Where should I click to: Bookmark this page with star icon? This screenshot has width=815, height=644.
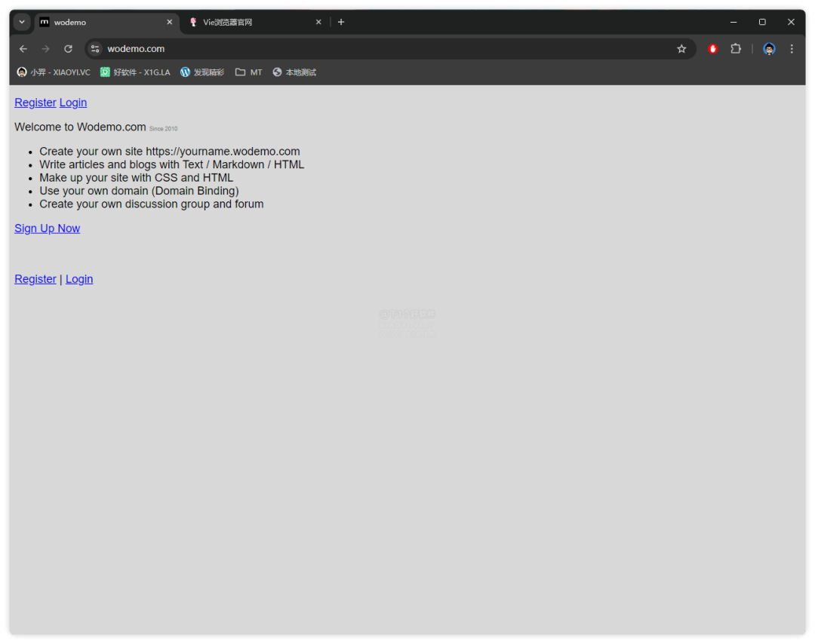681,49
